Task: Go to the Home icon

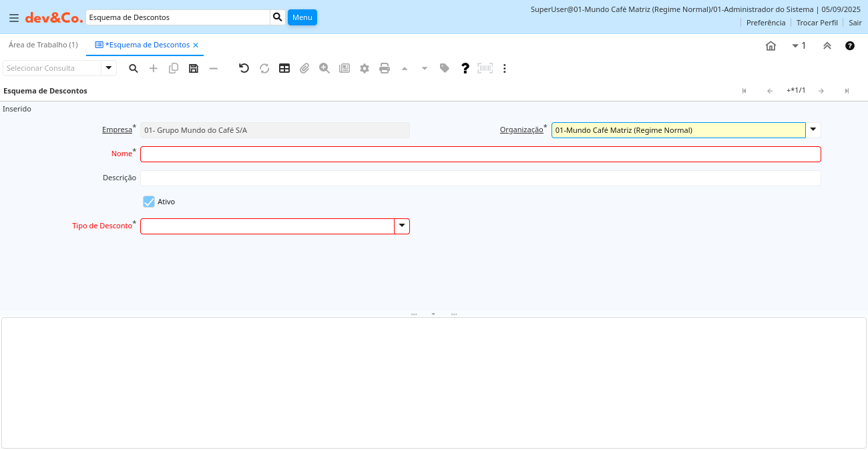Action: (x=771, y=46)
